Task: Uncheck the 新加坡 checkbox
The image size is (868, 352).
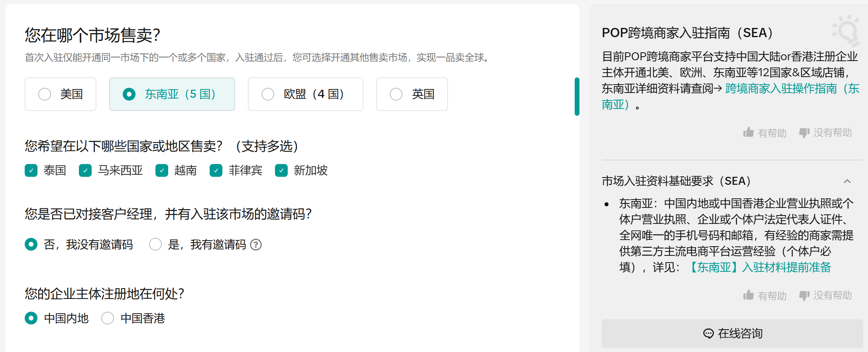Action: 281,170
